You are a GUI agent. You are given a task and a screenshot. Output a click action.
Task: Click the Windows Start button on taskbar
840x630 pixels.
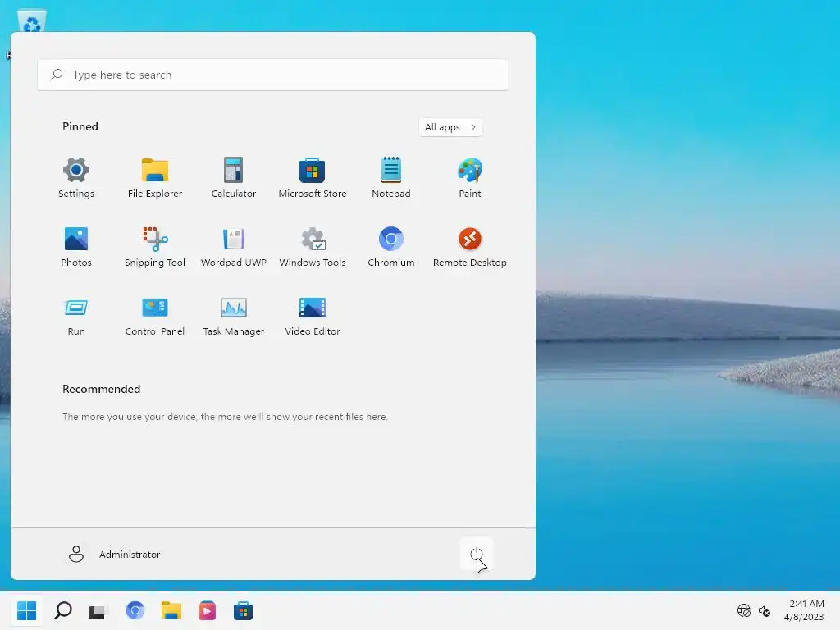[26, 610]
